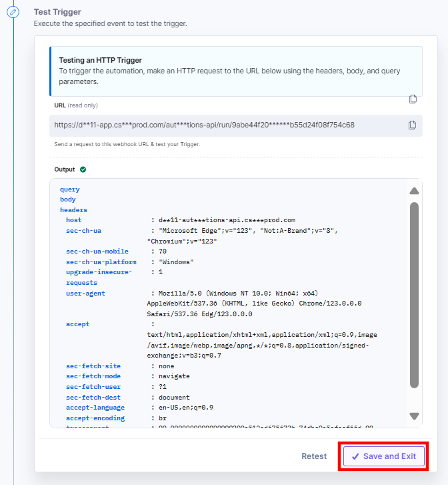
Task: Select the sec-fetch-mode header key
Action: click(93, 376)
